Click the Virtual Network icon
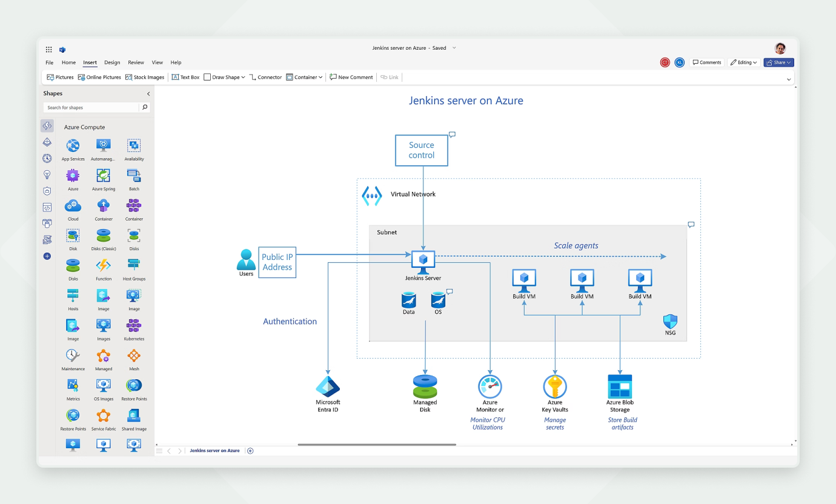The height and width of the screenshot is (504, 836). click(372, 196)
